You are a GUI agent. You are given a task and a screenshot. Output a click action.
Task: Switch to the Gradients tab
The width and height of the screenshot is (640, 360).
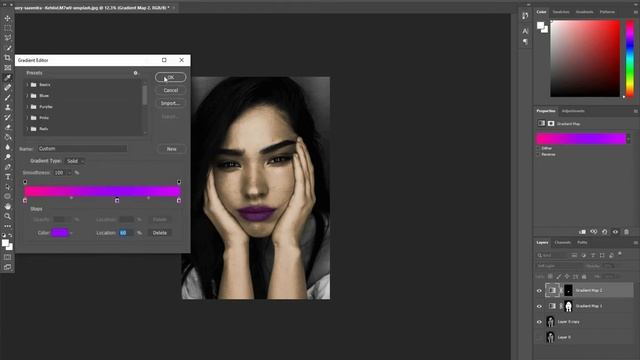584,12
